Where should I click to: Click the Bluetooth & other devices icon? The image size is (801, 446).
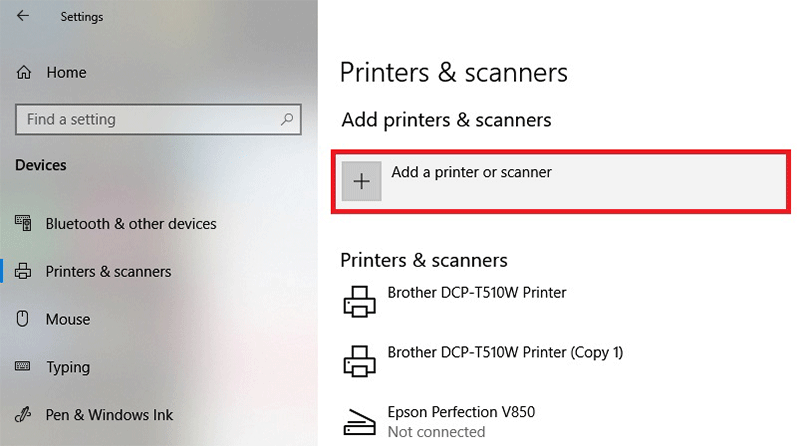[23, 223]
